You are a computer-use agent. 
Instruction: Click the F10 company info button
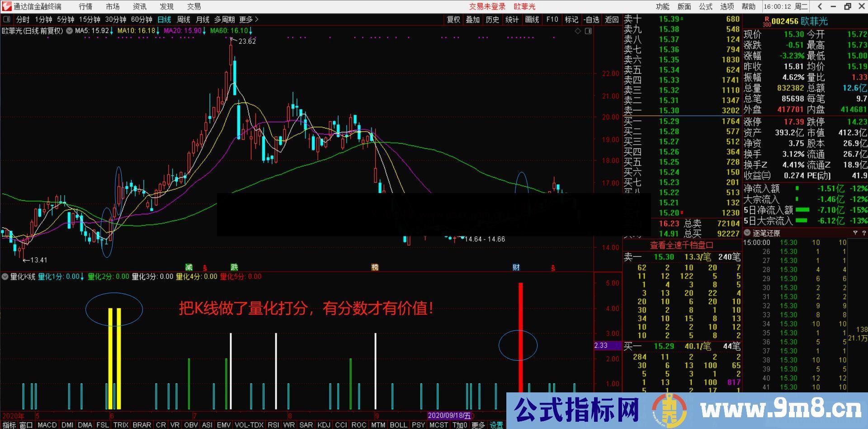552,19
